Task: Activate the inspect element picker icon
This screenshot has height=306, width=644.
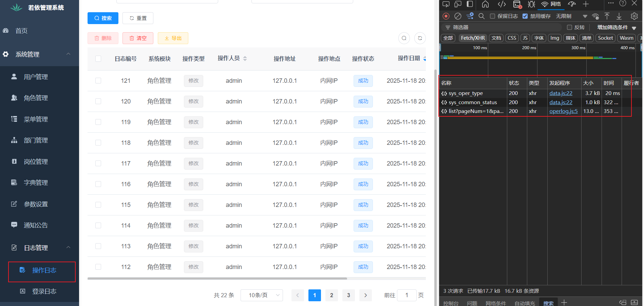Action: (446, 4)
